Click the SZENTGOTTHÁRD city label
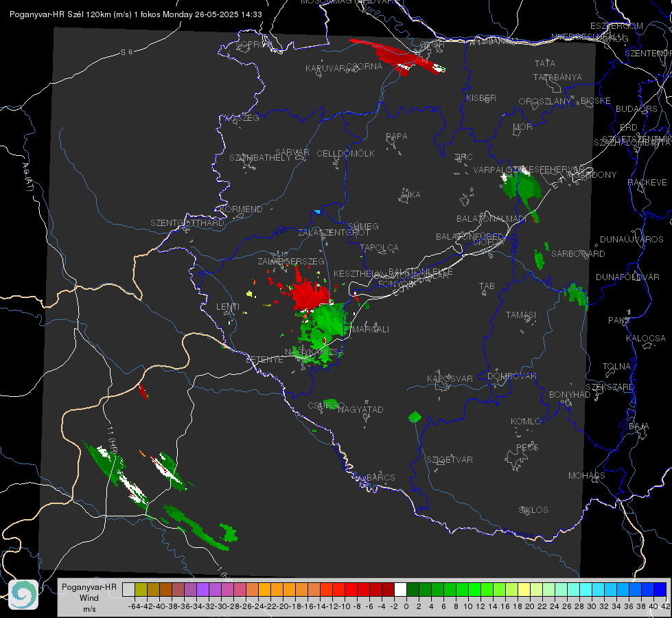Screen dimensions: 672x618 point(187,223)
